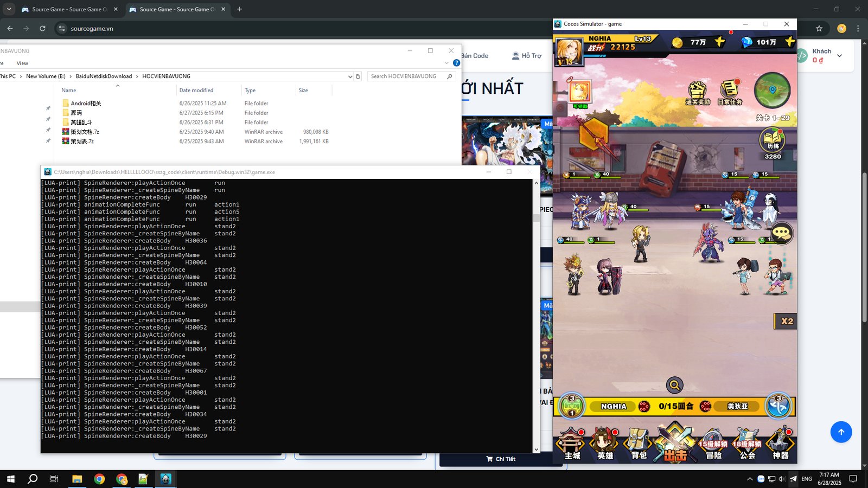Screen dimensions: 868x488
Task: Click the browser page vertical scrollbar
Action: tap(864, 247)
